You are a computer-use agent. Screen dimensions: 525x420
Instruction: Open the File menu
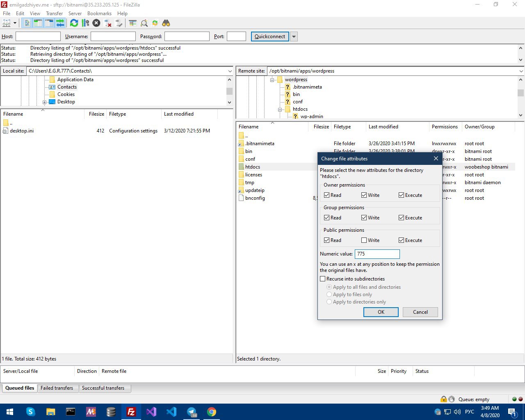point(7,14)
